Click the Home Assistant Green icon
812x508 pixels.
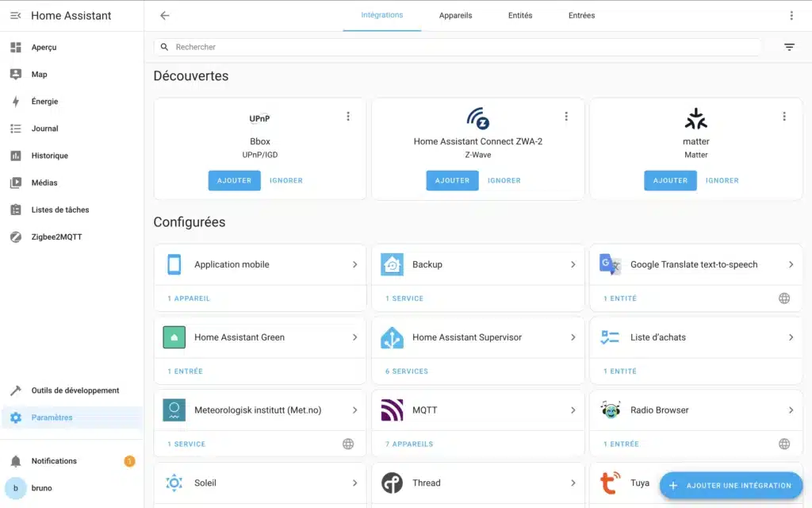[x=174, y=337]
